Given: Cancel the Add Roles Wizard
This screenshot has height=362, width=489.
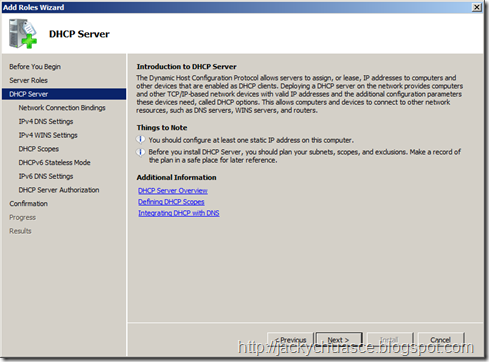Looking at the screenshot, I should tap(440, 340).
